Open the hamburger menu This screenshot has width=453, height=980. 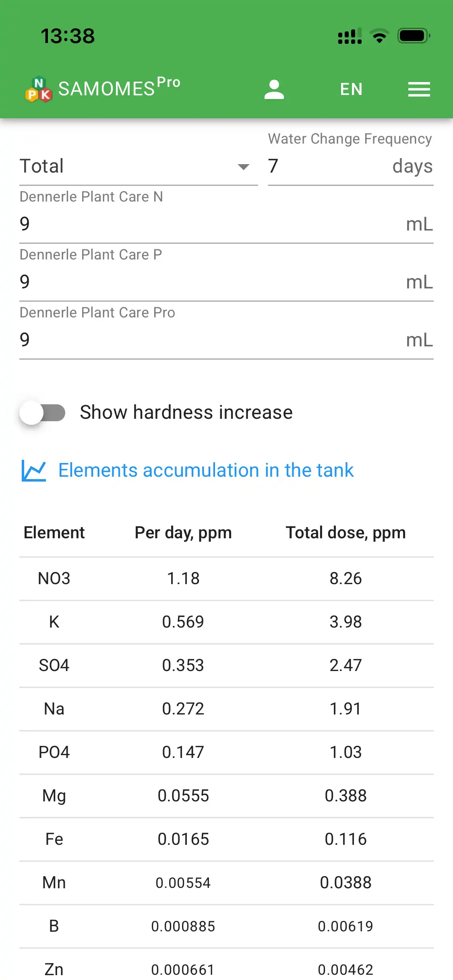click(419, 89)
